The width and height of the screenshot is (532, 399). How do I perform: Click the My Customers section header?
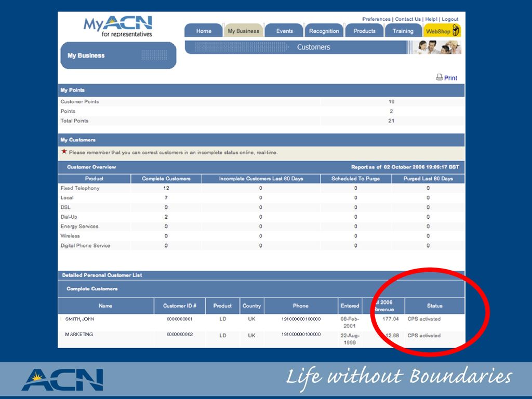click(261, 140)
